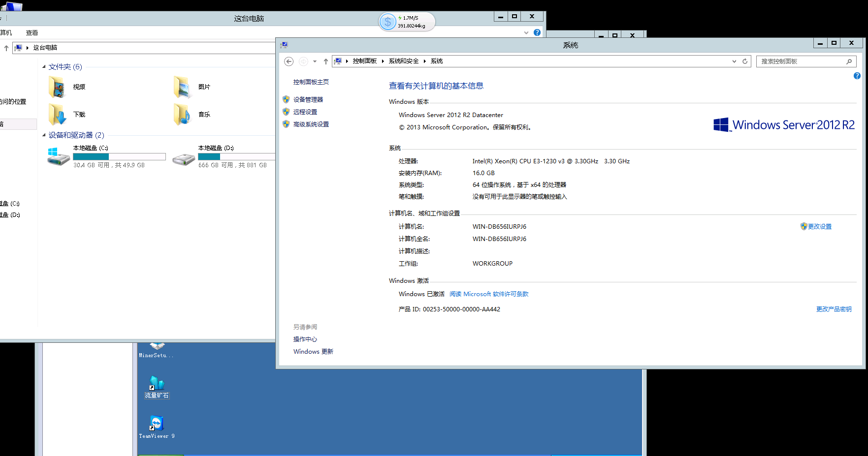Click the Advanced system settings shield icon

(286, 124)
